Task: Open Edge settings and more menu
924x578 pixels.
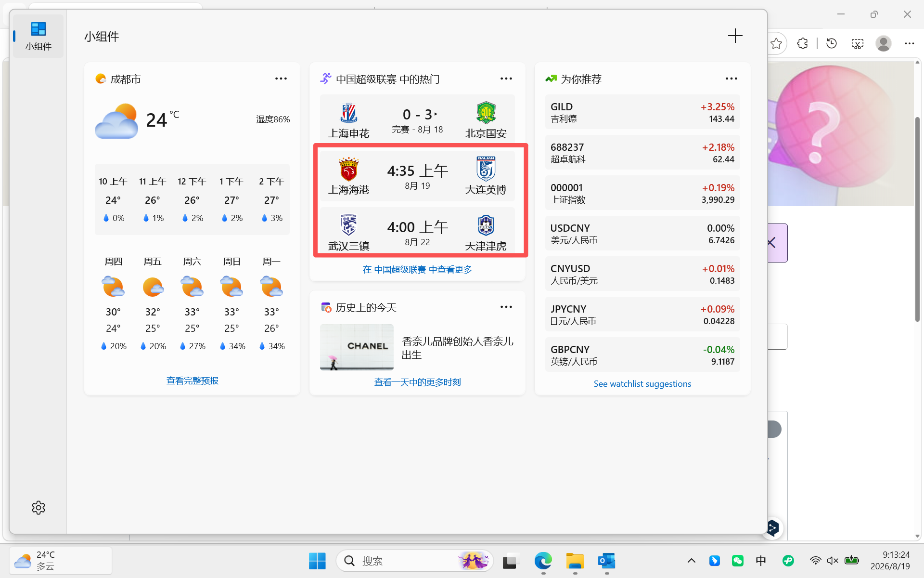Action: tap(909, 43)
